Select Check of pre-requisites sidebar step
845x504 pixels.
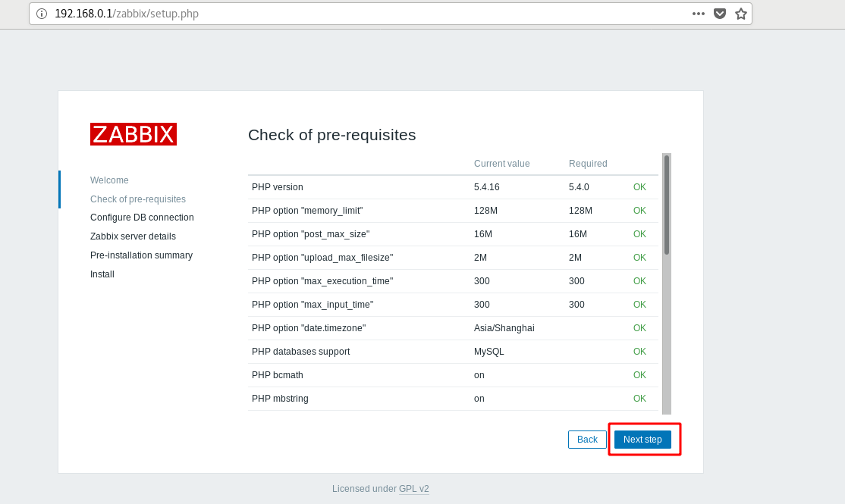coord(138,199)
